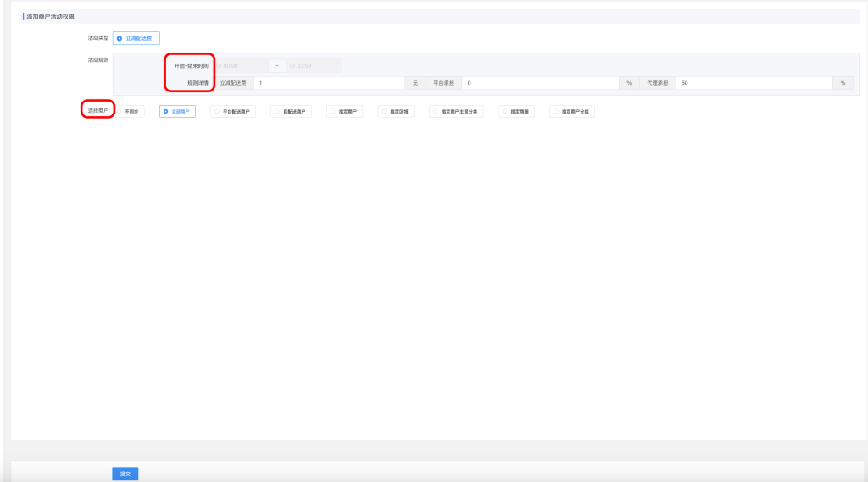The width and height of the screenshot is (868, 482).
Task: Choose the 指定商户分组 radio option
Action: coord(571,111)
